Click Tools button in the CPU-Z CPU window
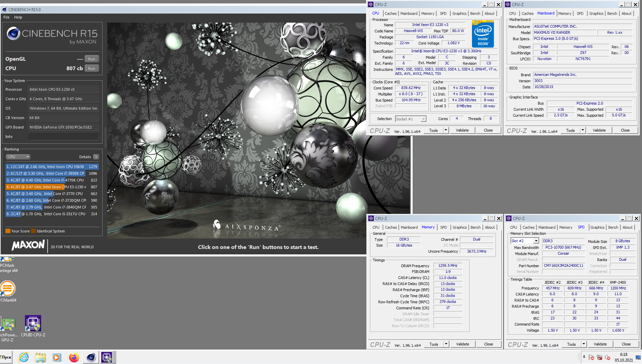642x364 pixels. pyautogui.click(x=434, y=130)
